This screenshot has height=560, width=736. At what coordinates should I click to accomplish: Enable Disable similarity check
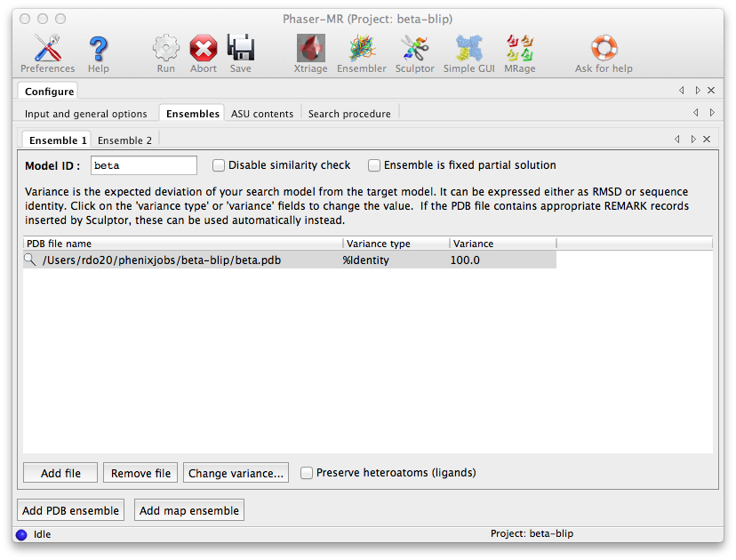[219, 165]
